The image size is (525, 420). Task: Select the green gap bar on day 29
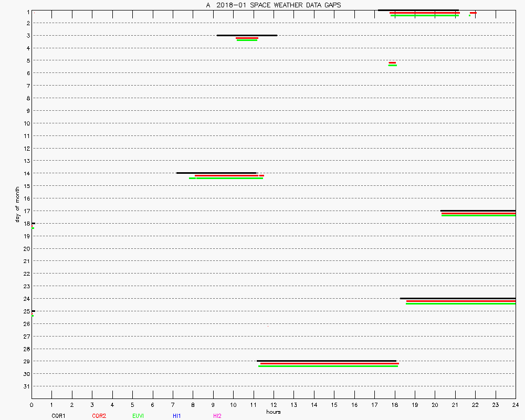[328, 366]
